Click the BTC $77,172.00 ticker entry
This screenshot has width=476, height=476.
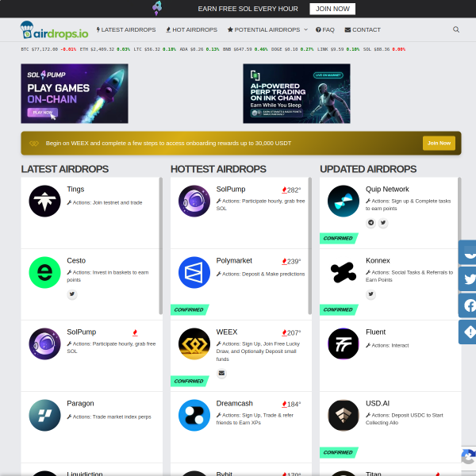pos(48,49)
